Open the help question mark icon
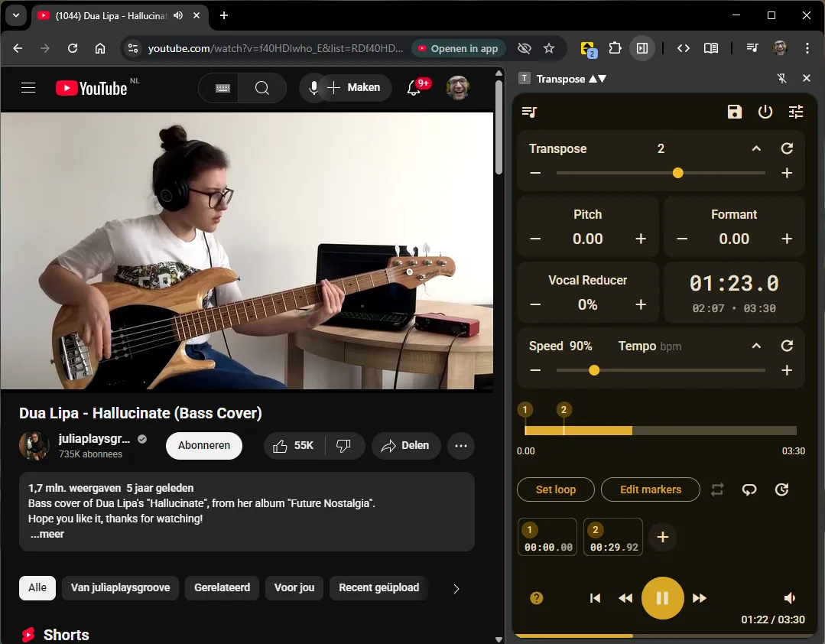This screenshot has width=825, height=644. 537,598
